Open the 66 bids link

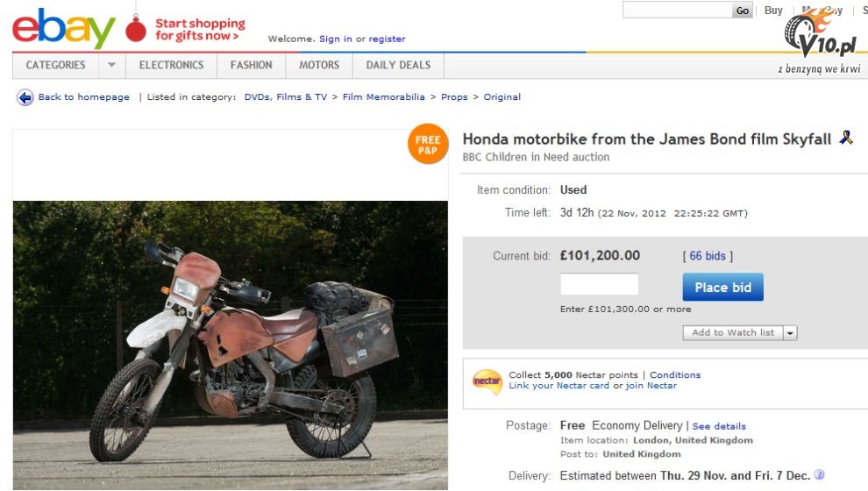point(708,256)
